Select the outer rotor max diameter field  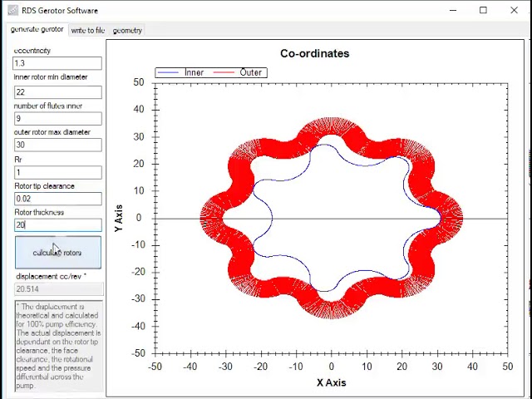point(58,145)
